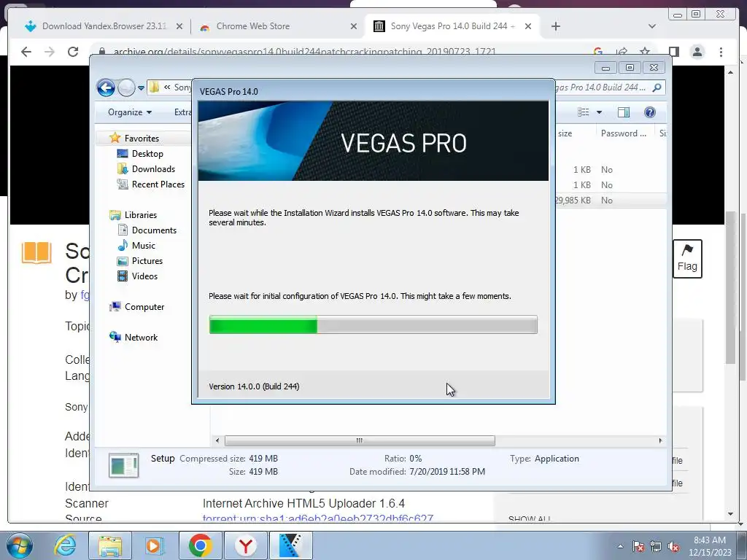747x560 pixels.
Task: Open Downloads in the Favorites list
Action: tap(153, 168)
